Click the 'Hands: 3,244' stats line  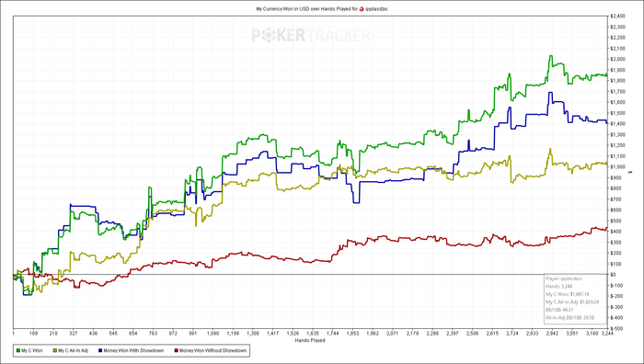point(559,287)
